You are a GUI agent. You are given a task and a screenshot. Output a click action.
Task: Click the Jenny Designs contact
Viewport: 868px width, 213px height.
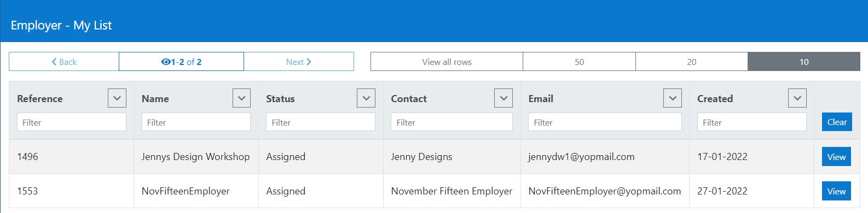[421, 157]
